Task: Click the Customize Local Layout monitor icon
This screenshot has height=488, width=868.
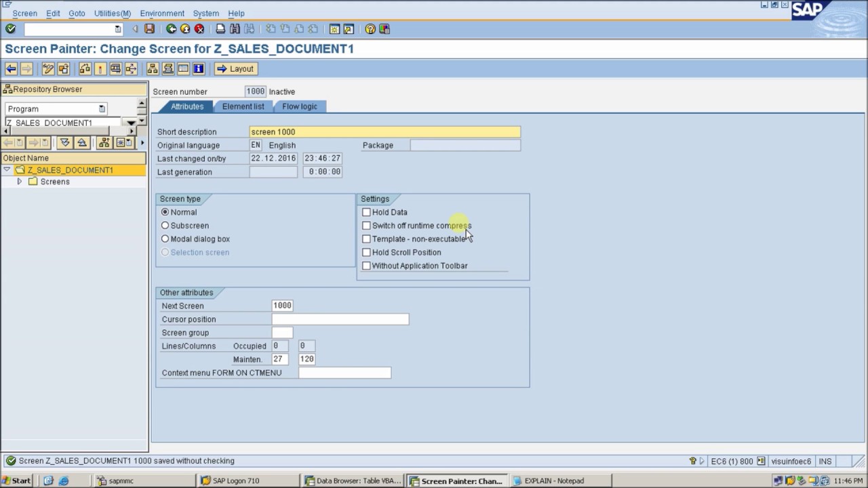Action: (x=384, y=29)
